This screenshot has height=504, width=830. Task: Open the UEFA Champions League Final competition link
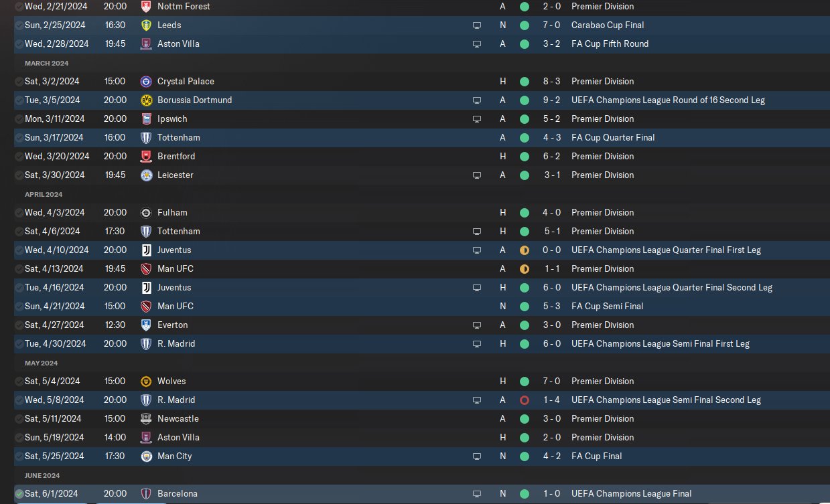[x=631, y=493]
